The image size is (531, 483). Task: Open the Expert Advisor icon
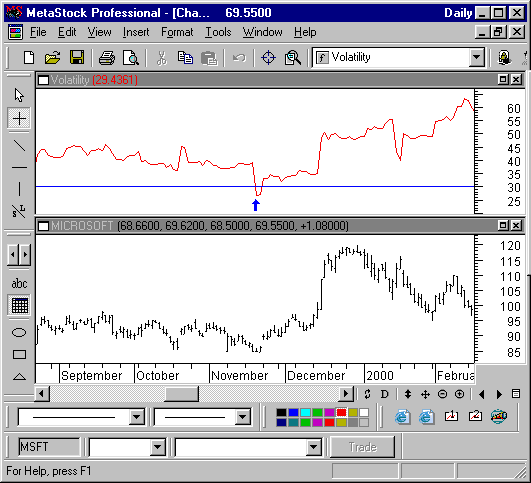pyautogui.click(x=504, y=58)
